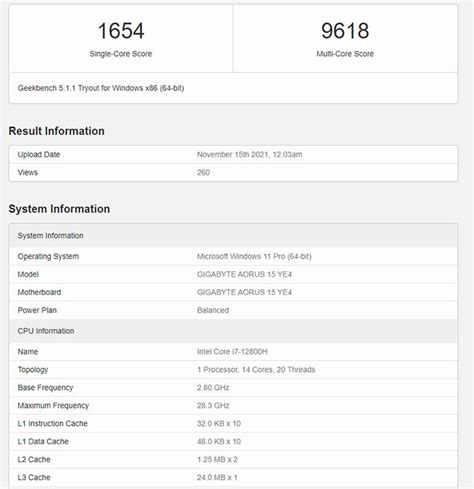The height and width of the screenshot is (489, 474).
Task: Click the 28.3 GHz maximum frequency value
Action: pos(213,406)
